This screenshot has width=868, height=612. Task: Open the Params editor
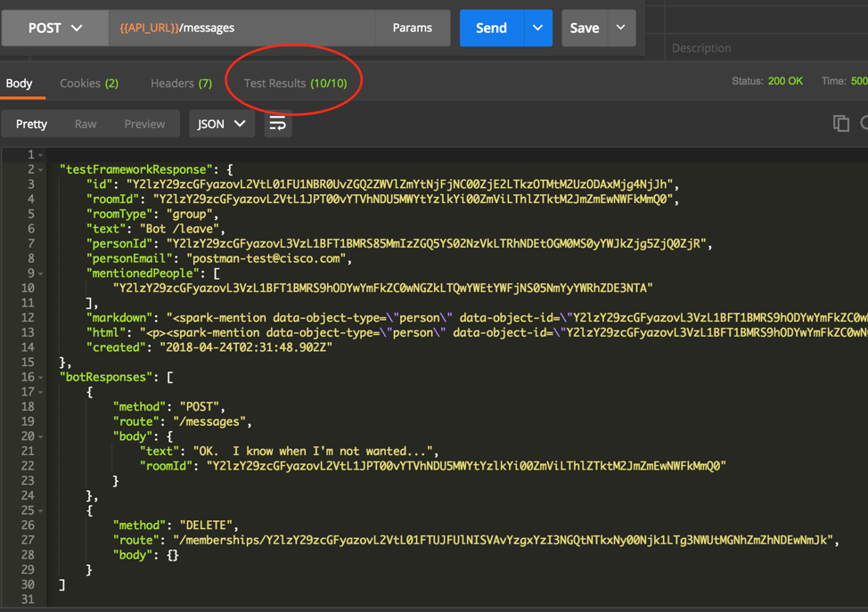[x=413, y=28]
